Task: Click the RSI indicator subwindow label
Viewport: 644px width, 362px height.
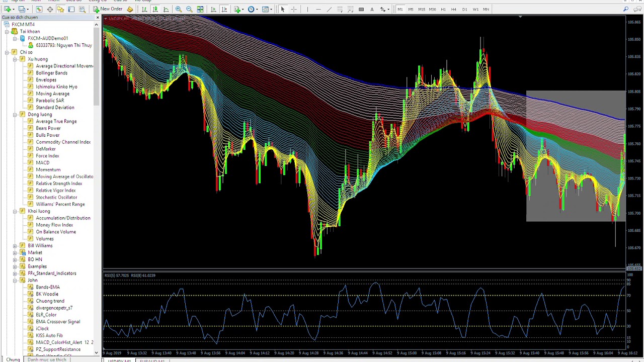Action: [130, 276]
